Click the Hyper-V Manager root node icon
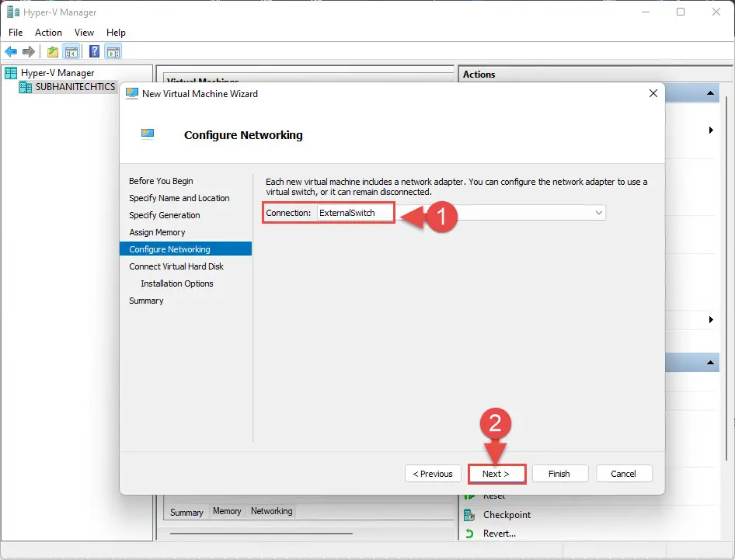735x560 pixels. click(x=11, y=73)
